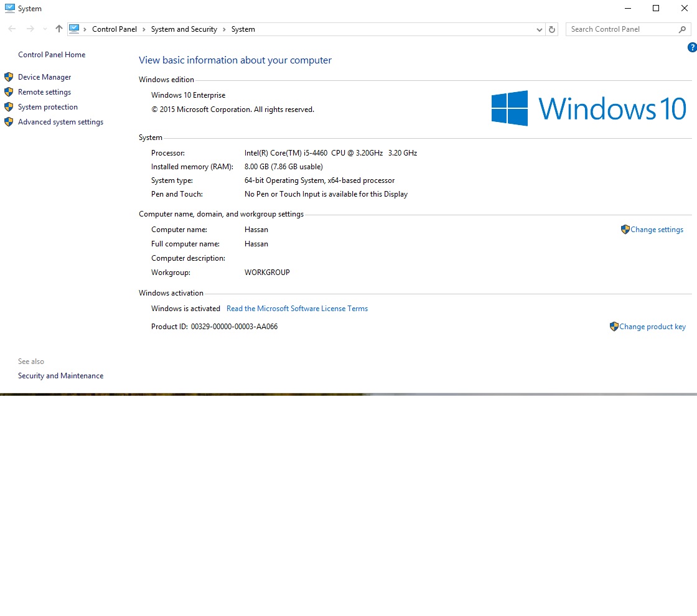Select Control Panel in the breadcrumb

click(115, 29)
